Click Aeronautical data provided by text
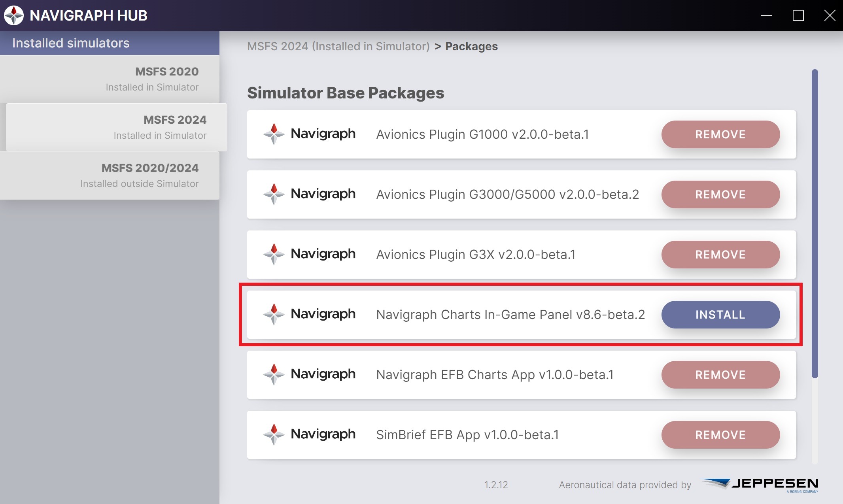Image resolution: width=843 pixels, height=504 pixels. pyautogui.click(x=625, y=485)
